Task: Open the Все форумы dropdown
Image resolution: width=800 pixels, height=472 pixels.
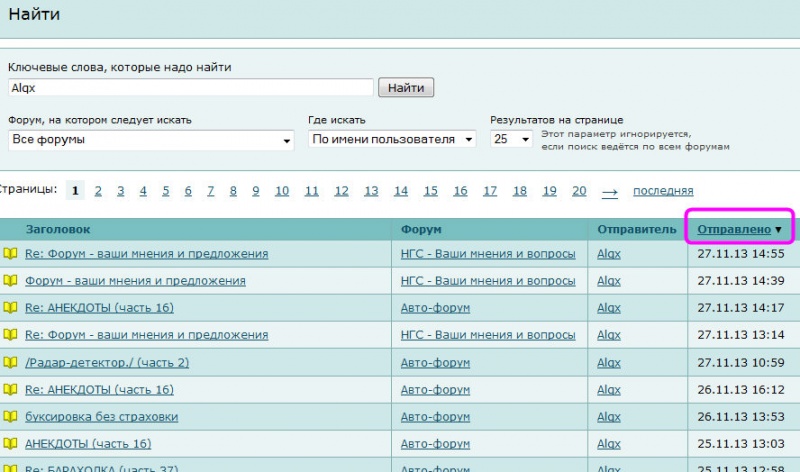Action: (x=151, y=140)
